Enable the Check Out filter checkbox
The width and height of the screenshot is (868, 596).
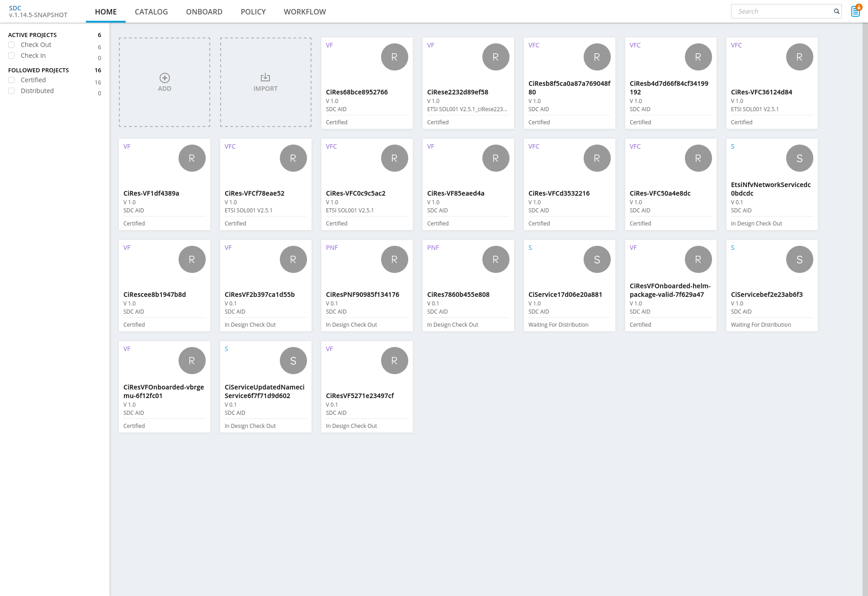pos(11,45)
